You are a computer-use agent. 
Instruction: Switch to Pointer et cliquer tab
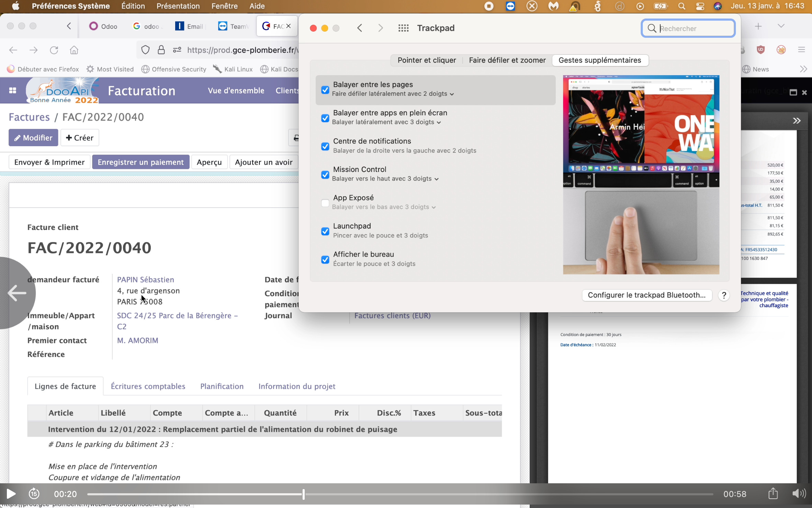point(427,60)
